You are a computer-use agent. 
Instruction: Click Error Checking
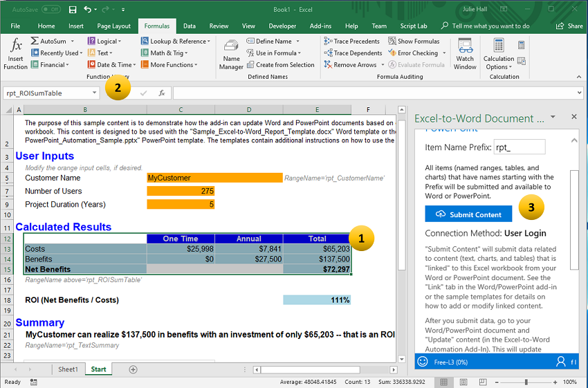(413, 53)
